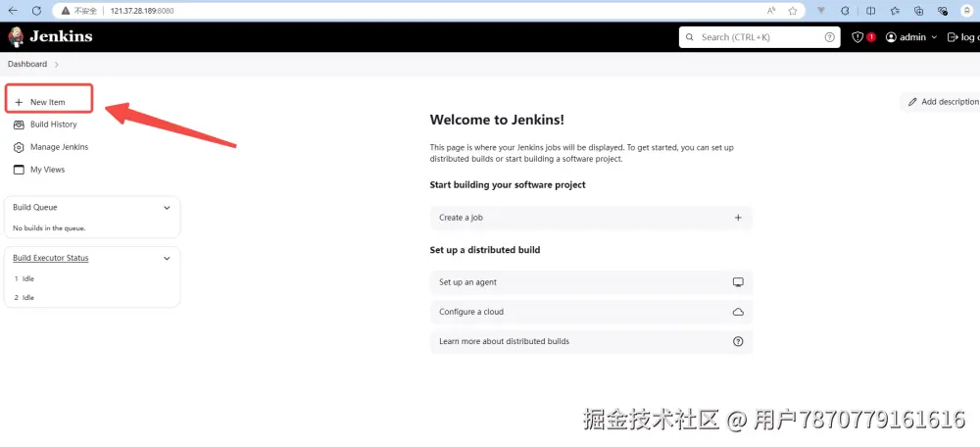Click the Build History tray icon
The width and height of the screenshot is (980, 447).
tap(19, 124)
